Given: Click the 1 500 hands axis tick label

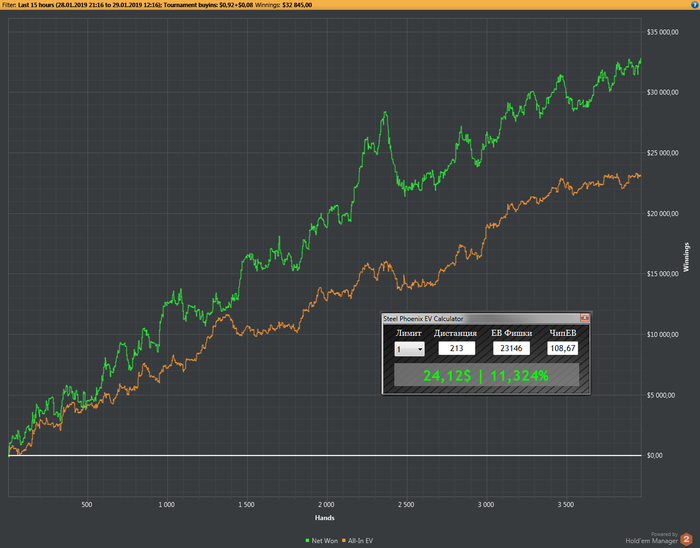Looking at the screenshot, I should click(246, 504).
